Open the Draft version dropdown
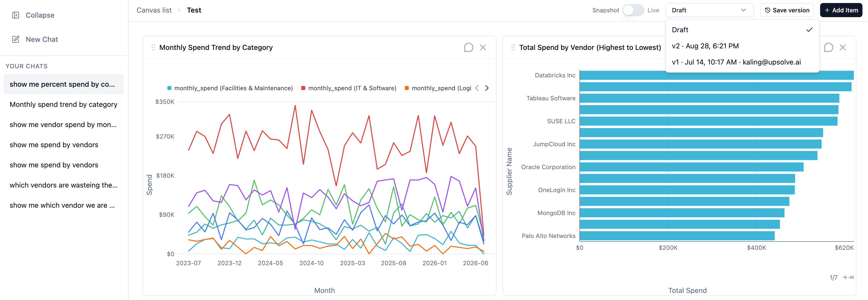 click(709, 10)
